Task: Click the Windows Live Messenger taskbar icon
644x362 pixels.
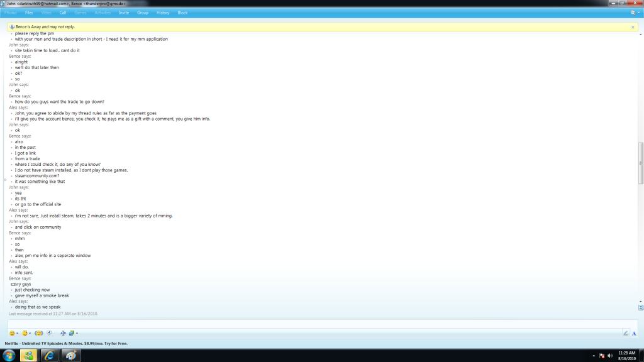Action: (28, 356)
